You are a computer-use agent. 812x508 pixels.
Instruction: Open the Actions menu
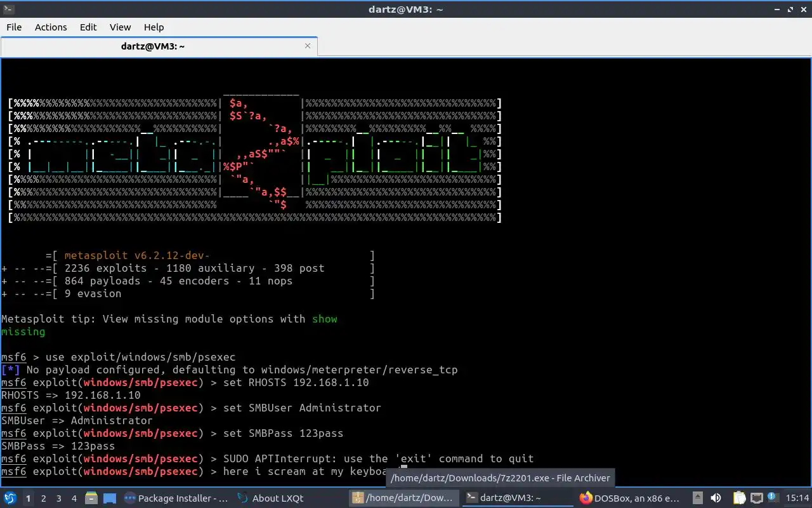pyautogui.click(x=51, y=27)
